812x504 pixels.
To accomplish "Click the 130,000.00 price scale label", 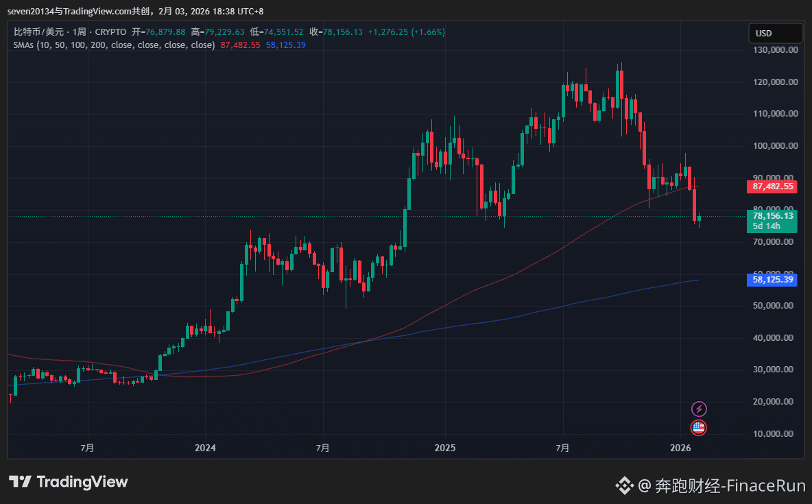I will click(776, 50).
